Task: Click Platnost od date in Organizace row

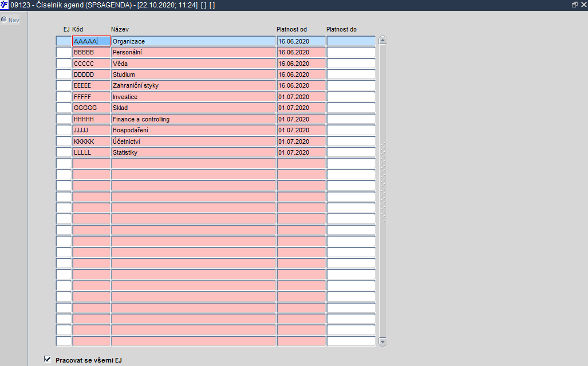Action: pyautogui.click(x=301, y=41)
